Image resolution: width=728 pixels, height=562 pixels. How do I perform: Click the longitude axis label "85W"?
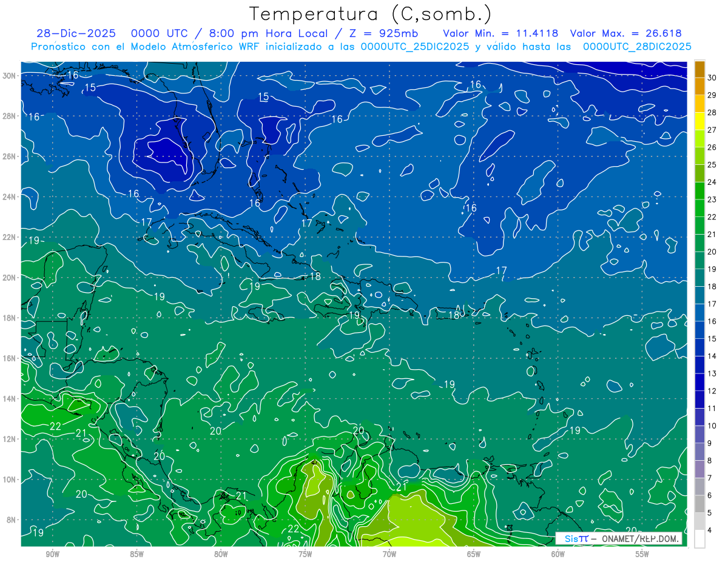[136, 555]
